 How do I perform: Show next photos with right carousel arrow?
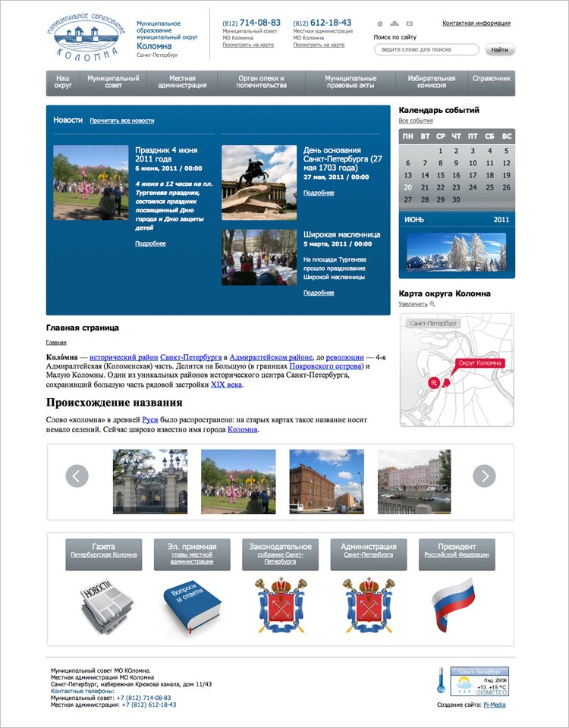pyautogui.click(x=485, y=476)
